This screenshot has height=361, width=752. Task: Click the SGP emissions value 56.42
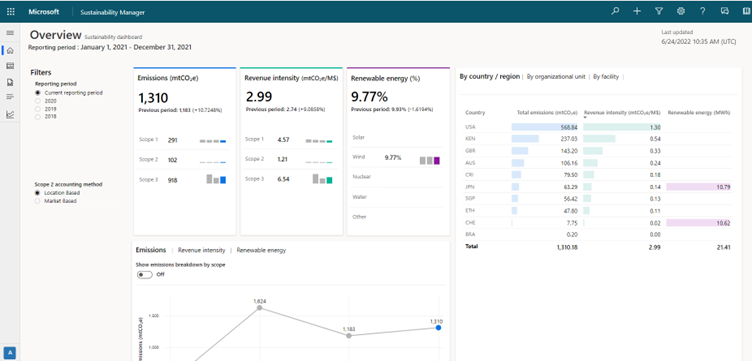[570, 199]
